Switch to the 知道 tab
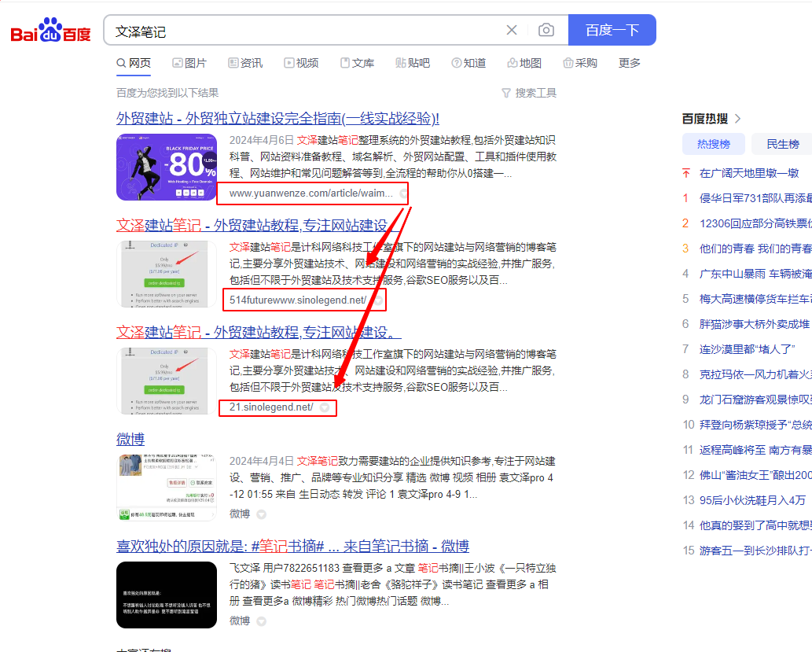This screenshot has width=812, height=652. coord(468,63)
